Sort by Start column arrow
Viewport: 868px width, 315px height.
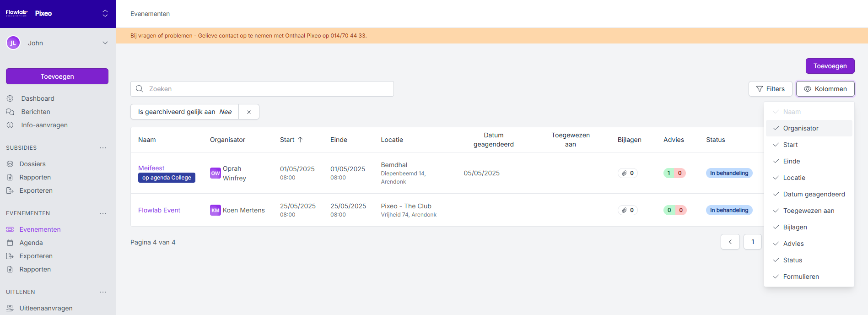click(300, 140)
